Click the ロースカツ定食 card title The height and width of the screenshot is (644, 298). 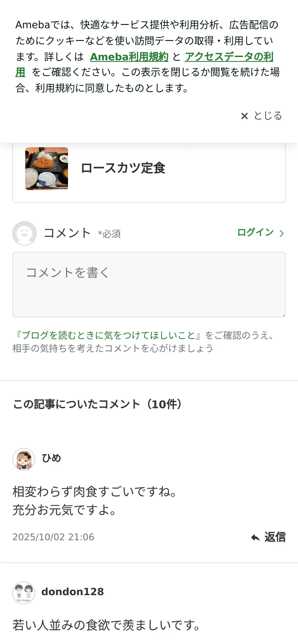click(x=123, y=168)
